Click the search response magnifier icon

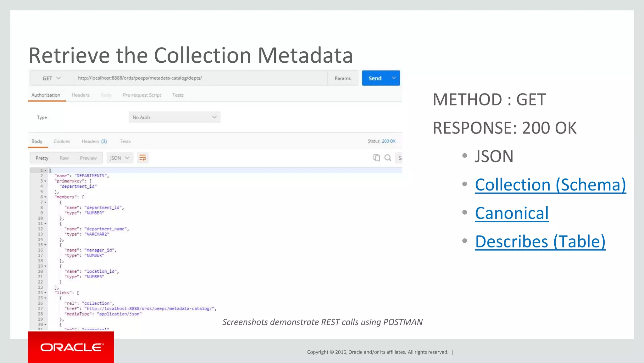click(388, 158)
